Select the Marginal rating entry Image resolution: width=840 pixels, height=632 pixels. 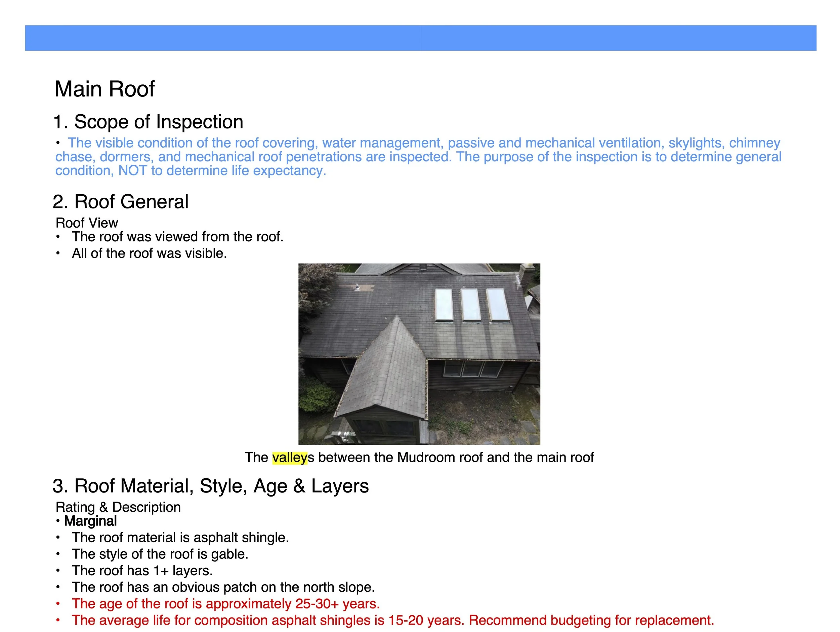pos(90,521)
